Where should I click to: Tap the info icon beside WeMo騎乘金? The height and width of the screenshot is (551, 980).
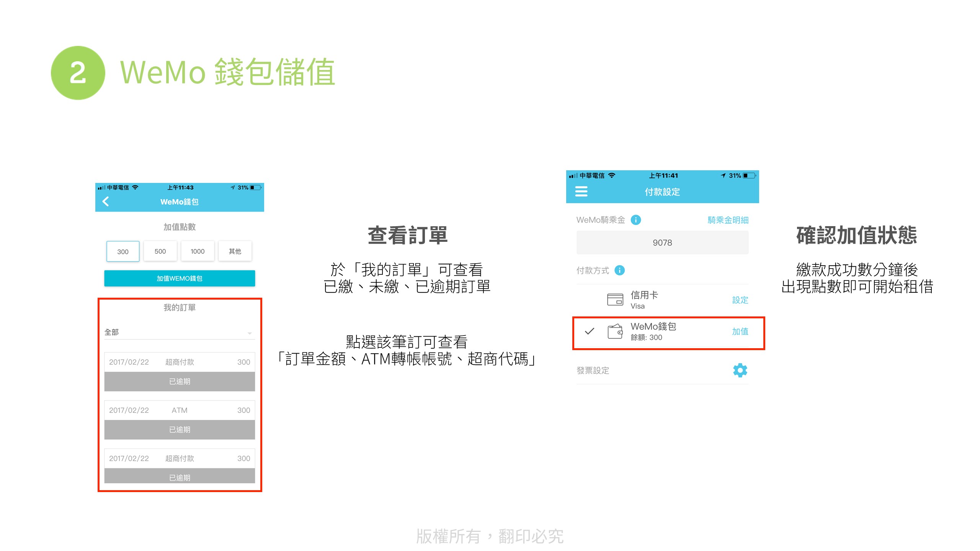[x=635, y=220]
